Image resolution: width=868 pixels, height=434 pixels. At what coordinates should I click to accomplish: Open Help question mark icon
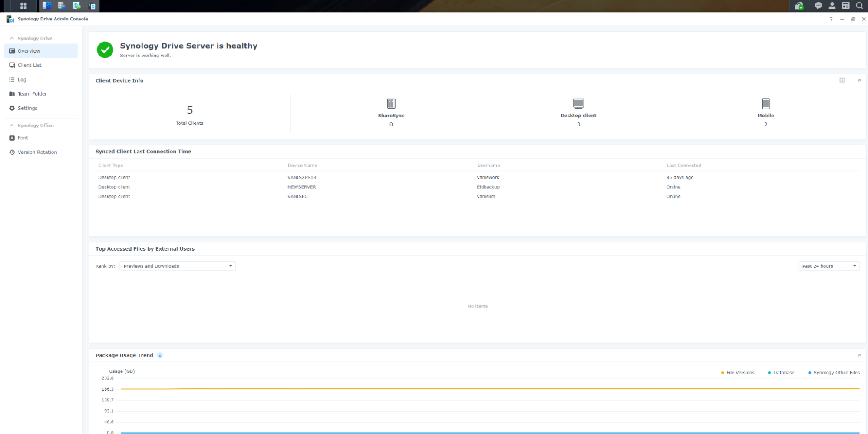pos(831,19)
